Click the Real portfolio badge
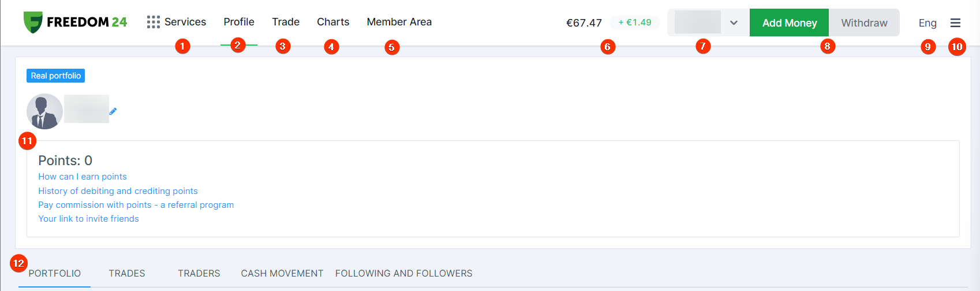The image size is (980, 291). point(56,76)
